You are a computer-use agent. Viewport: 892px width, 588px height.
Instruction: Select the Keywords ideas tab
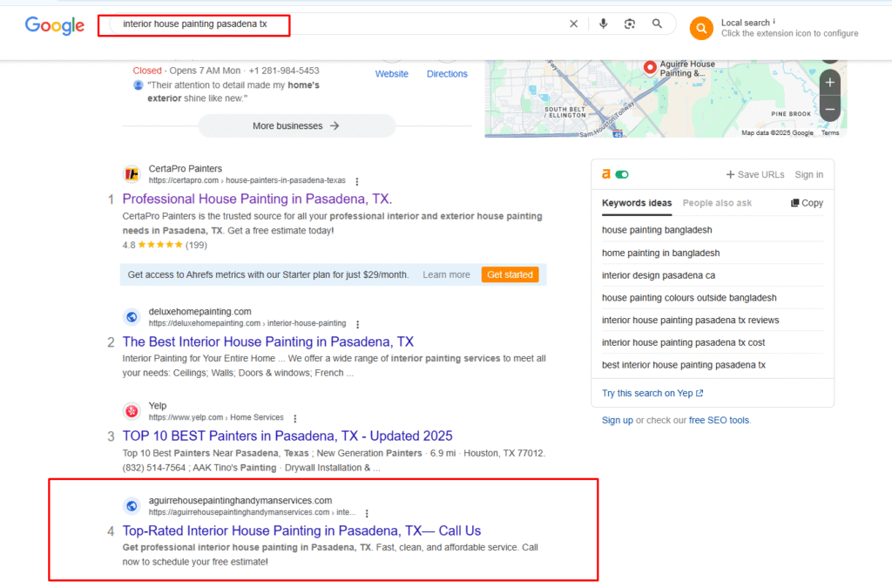coord(637,203)
